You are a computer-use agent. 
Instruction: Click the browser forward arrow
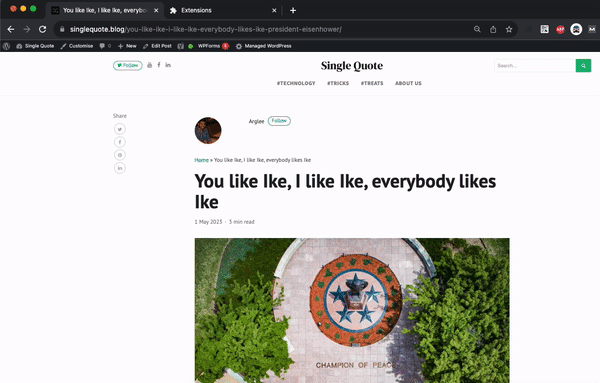(26, 29)
